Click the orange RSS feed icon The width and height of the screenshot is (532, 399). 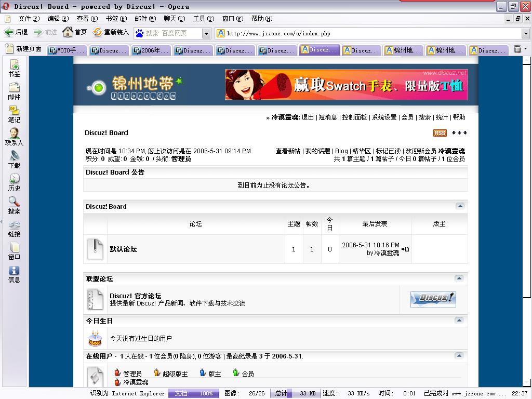(440, 133)
